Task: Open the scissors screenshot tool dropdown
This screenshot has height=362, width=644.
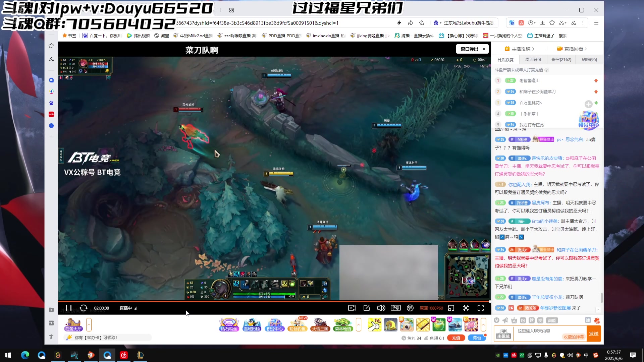Action: (x=562, y=23)
